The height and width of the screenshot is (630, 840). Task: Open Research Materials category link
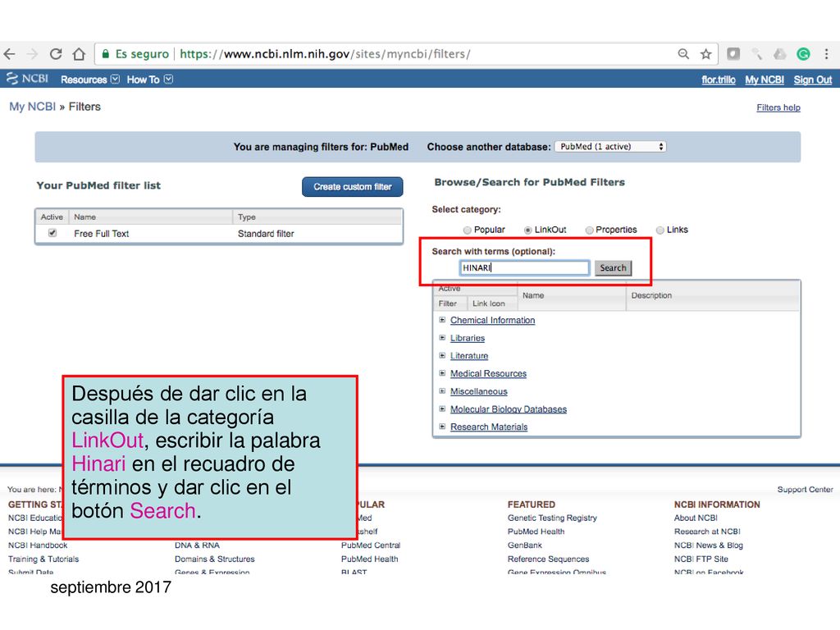[489, 427]
